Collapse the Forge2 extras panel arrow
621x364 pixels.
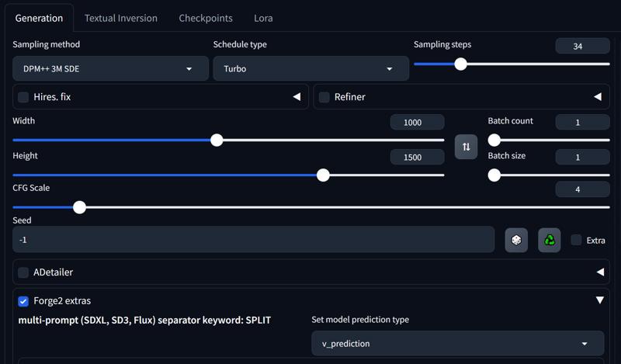(600, 300)
